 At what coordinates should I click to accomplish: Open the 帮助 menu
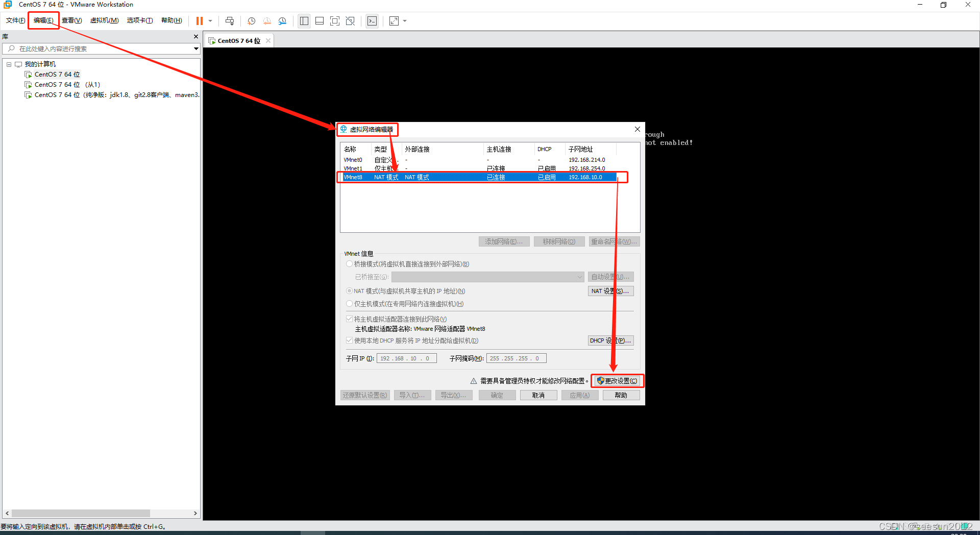(171, 20)
